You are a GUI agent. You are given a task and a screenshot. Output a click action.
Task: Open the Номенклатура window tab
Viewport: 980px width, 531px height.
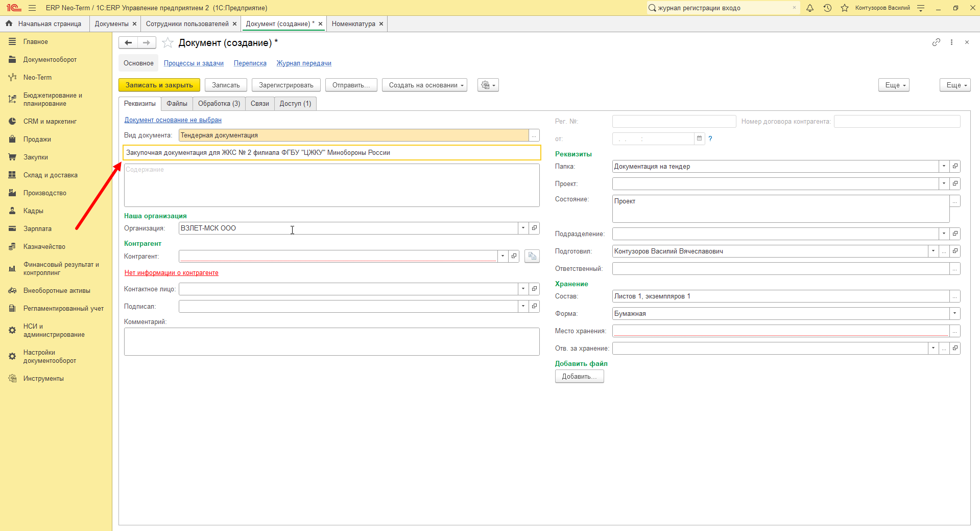click(x=353, y=24)
